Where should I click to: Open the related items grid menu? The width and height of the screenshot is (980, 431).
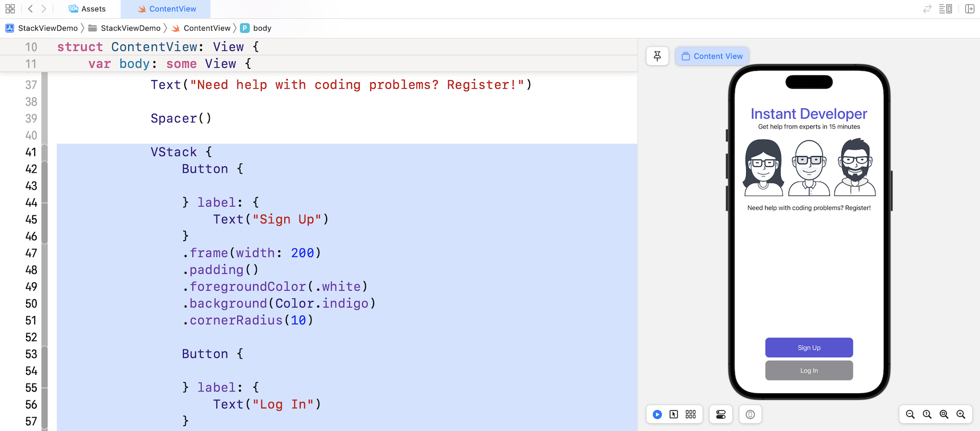pyautogui.click(x=10, y=9)
